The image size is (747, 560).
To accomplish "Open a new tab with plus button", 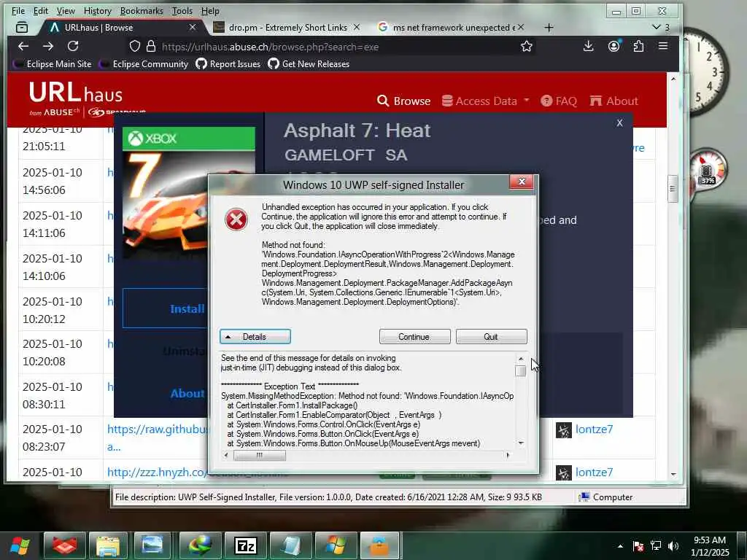I will [x=549, y=28].
